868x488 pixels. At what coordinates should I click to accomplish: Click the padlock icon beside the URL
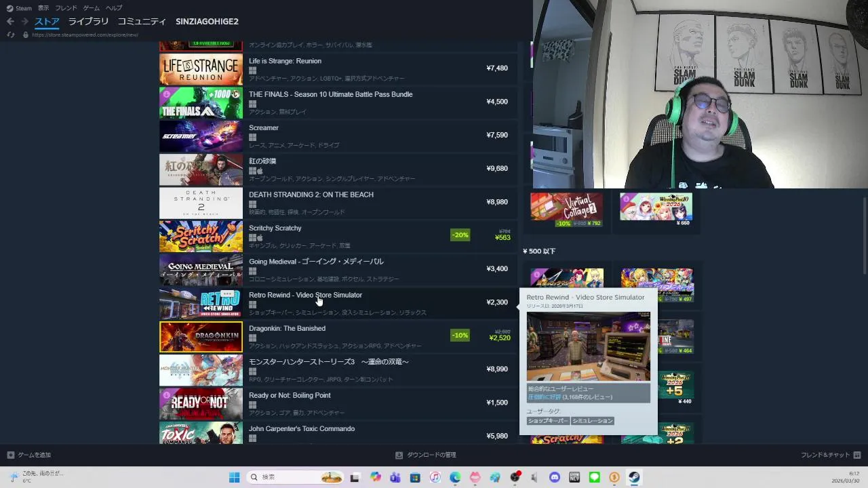[x=26, y=35]
